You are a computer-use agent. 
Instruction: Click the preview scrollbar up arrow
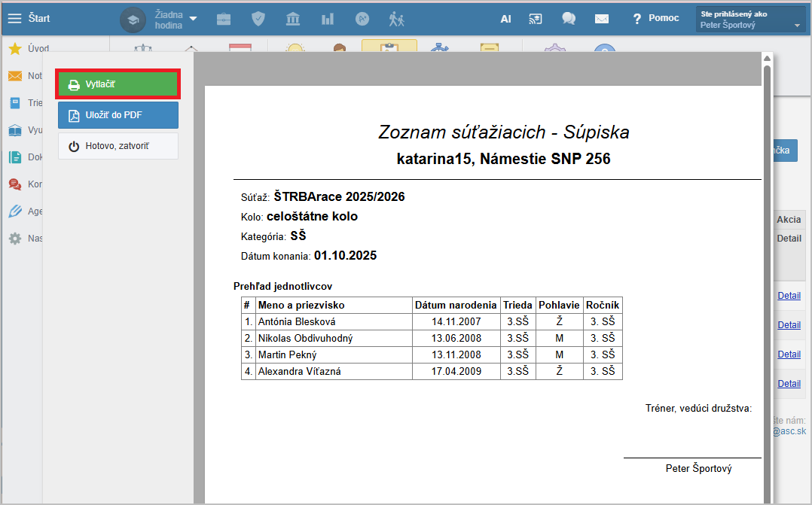(x=767, y=59)
